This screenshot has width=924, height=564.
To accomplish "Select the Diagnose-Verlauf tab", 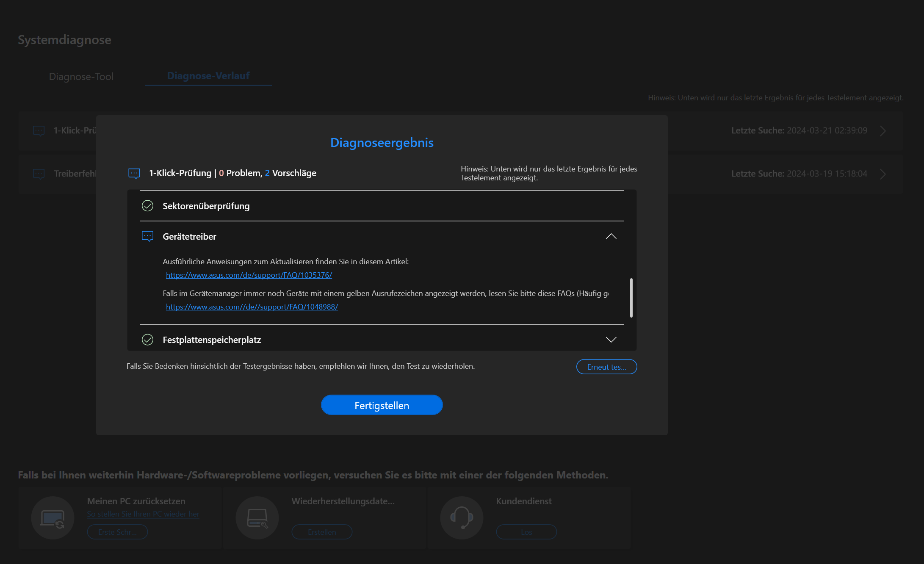I will pos(208,76).
